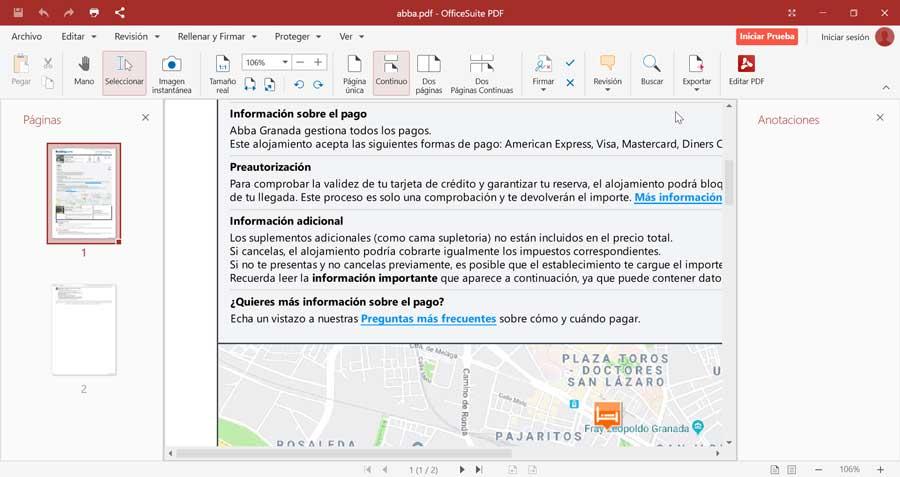Activate the Seleccionar text tool

[x=124, y=72]
